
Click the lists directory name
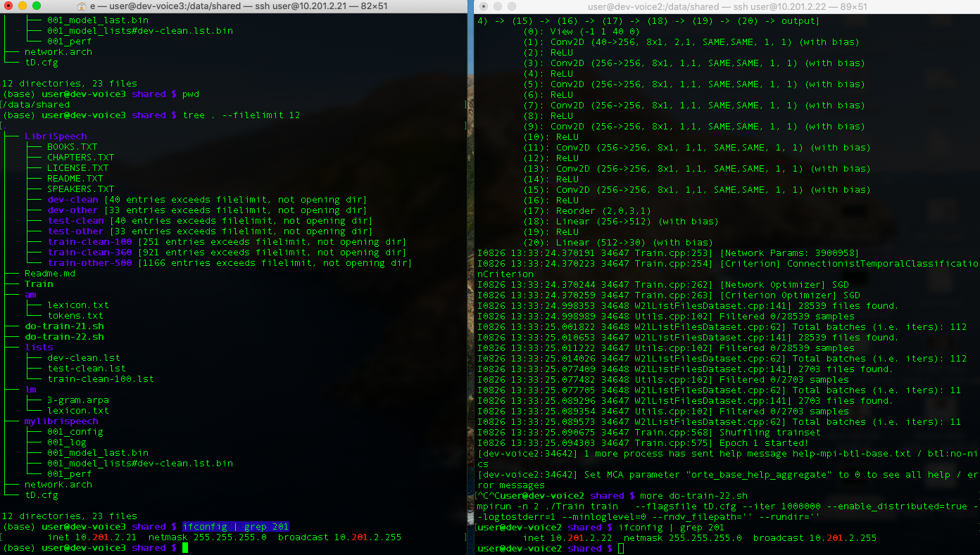coord(39,347)
